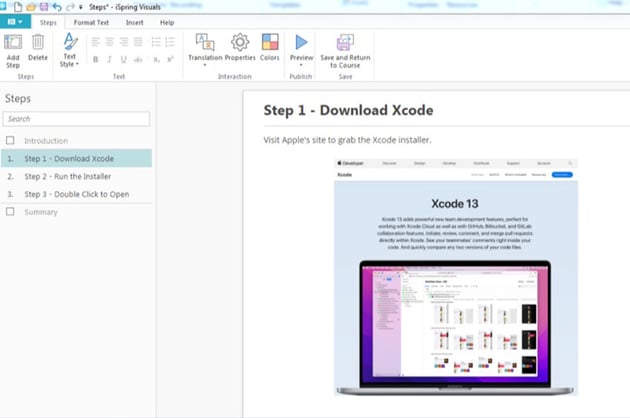Toggle the Summary checkbox

pos(11,212)
